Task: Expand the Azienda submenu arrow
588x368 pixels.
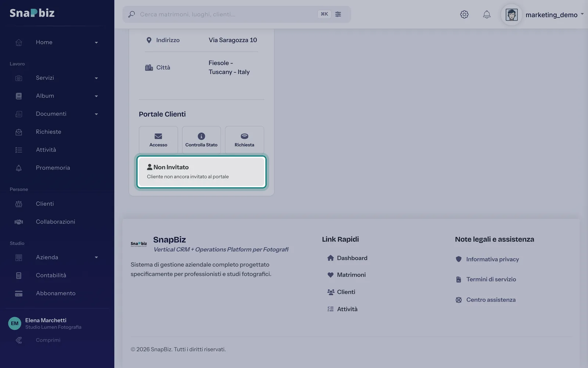Action: tap(96, 257)
